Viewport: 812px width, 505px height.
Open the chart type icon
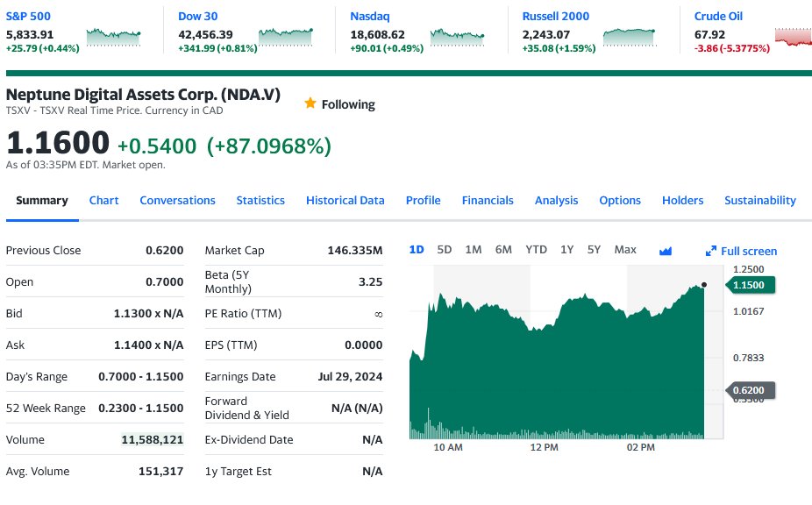tap(666, 252)
